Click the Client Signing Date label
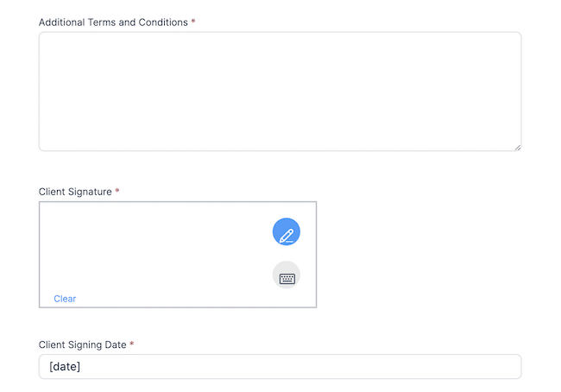The height and width of the screenshot is (392, 561). 82,345
